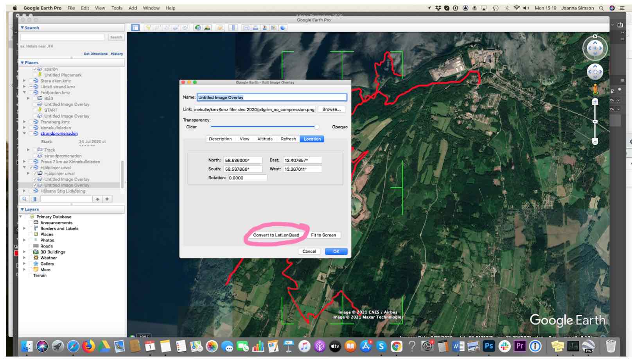Toggle Stora eken.kmz checkbox
The height and width of the screenshot is (364, 632).
click(x=31, y=81)
